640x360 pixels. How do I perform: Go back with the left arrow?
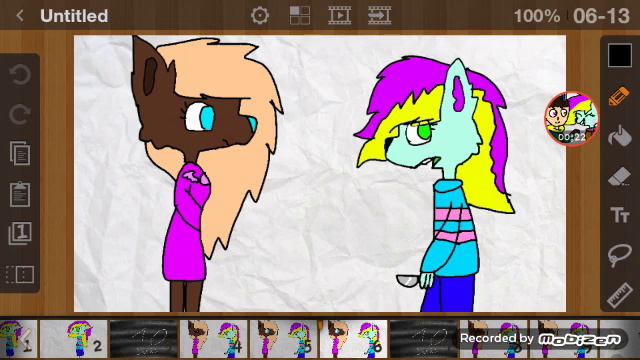tap(20, 16)
